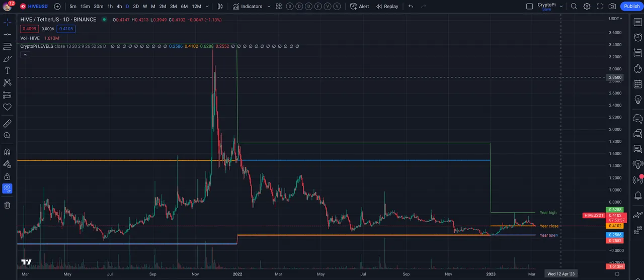Screen dimensions: 644x280
Task: Create an Alert
Action: (360, 7)
